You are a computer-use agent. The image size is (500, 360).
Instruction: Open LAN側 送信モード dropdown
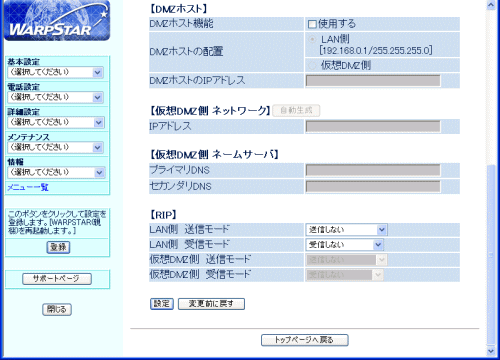coord(346,230)
